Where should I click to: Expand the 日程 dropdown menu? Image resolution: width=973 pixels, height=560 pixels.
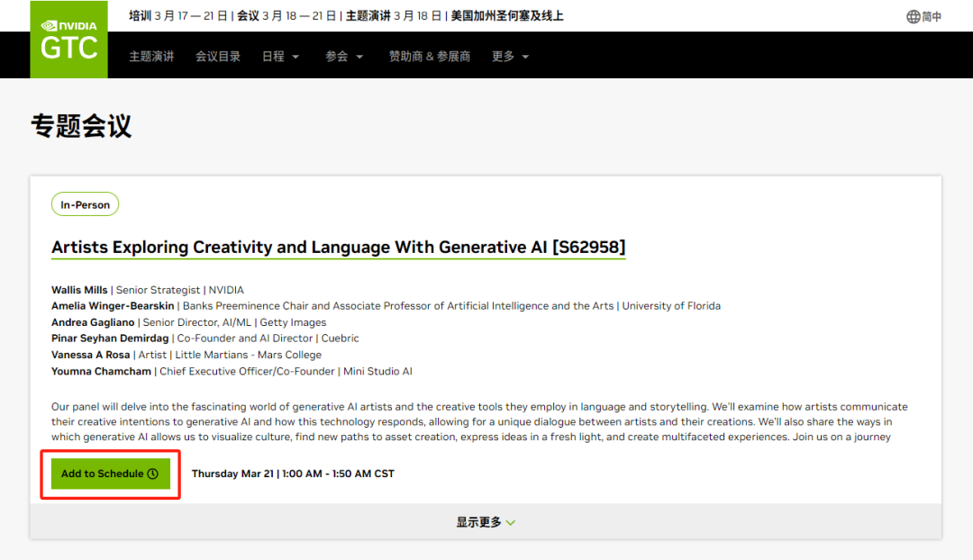coord(280,57)
